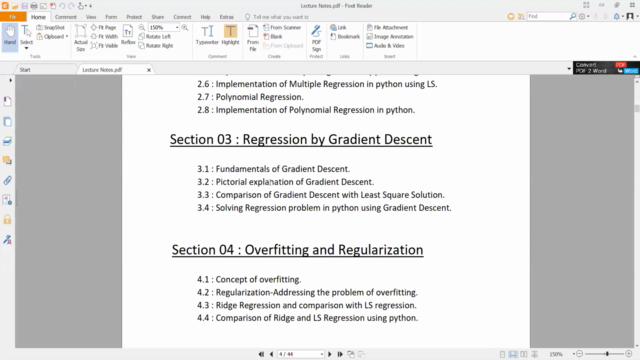This screenshot has height=360, width=640.
Task: Go to the last page
Action: (x=340, y=354)
